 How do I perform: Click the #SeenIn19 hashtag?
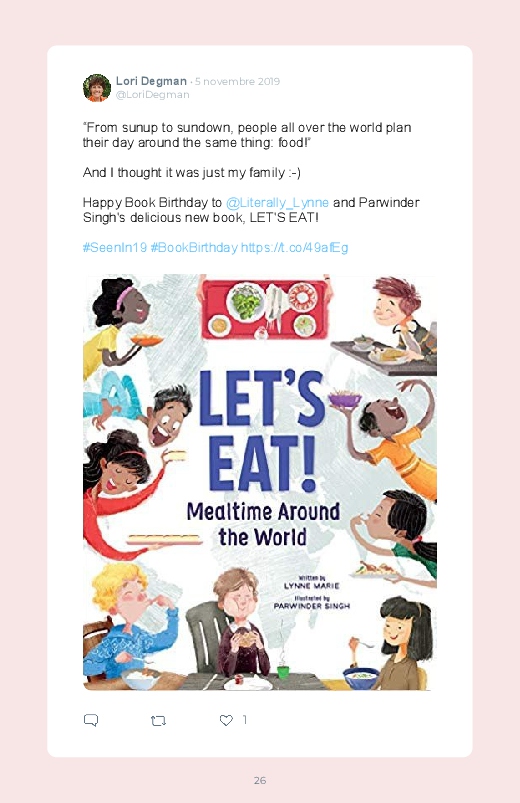[115, 248]
